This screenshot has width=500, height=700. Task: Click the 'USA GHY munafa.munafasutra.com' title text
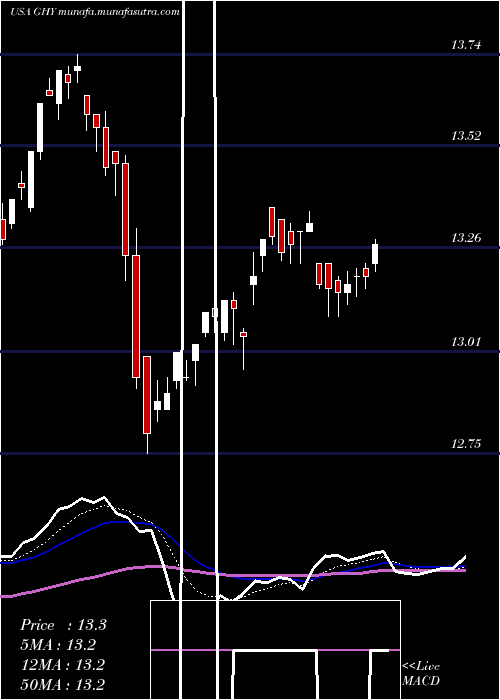click(x=95, y=12)
